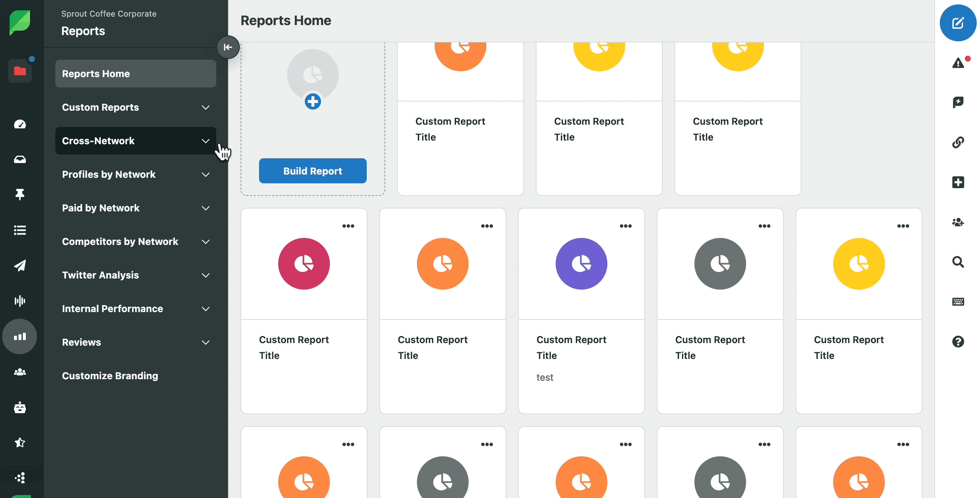The image size is (980, 498).
Task: Open options menu on middle-row gray report card
Action: click(764, 226)
